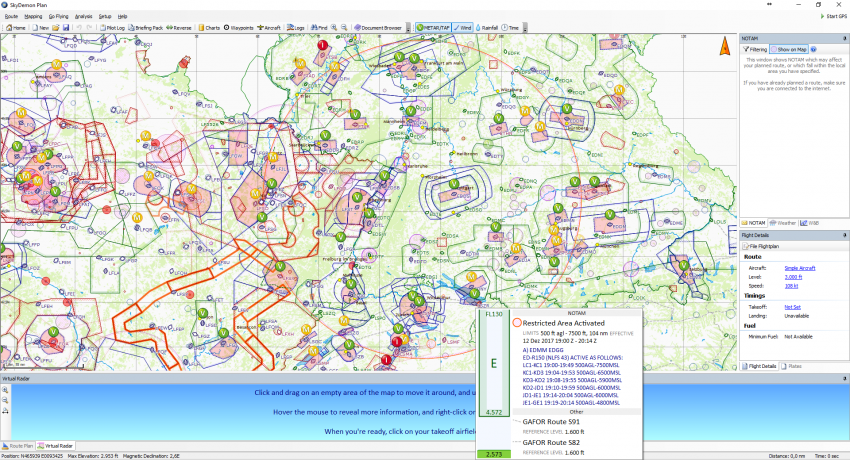Screen dimensions: 850x460
Task: Open Logs from the toolbar
Action: pos(296,28)
